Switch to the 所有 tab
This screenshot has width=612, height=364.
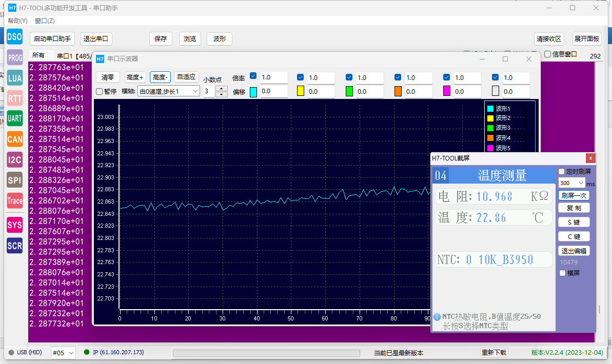[x=38, y=55]
